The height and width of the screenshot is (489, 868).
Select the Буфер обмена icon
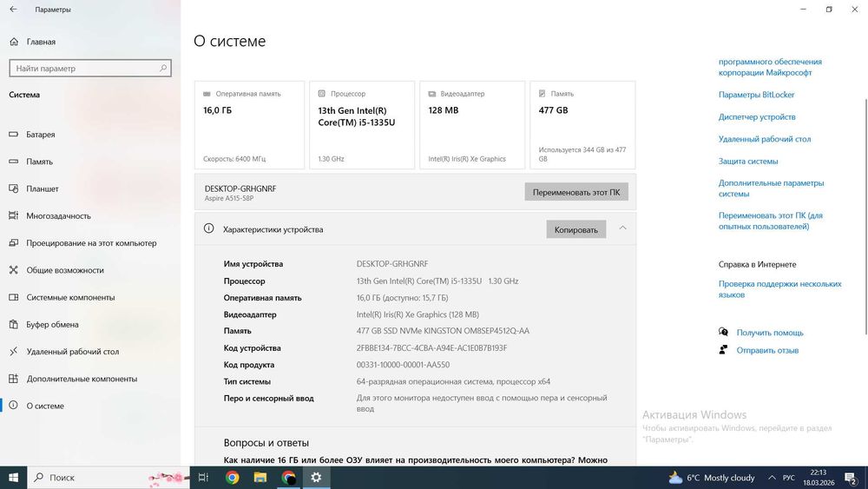tap(14, 324)
